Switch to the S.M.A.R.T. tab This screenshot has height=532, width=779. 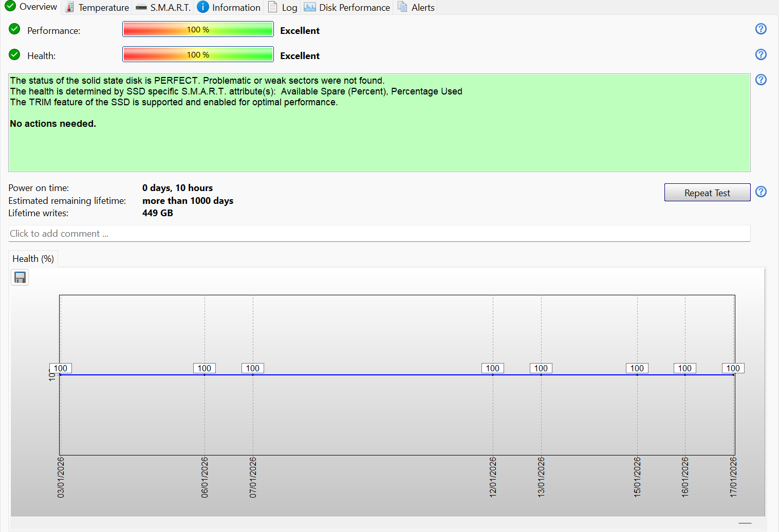pyautogui.click(x=163, y=7)
